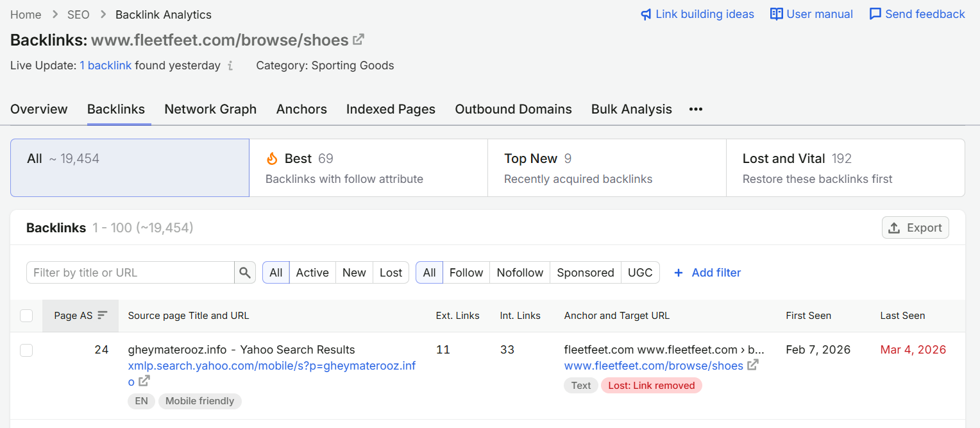Click the Lost: Link removed tag
Screen dimensions: 980x428
coord(652,386)
